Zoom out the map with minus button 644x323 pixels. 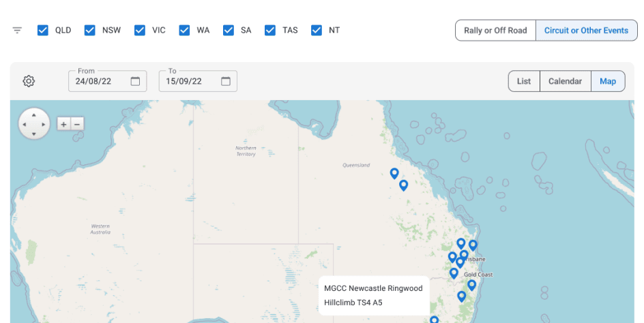(77, 124)
